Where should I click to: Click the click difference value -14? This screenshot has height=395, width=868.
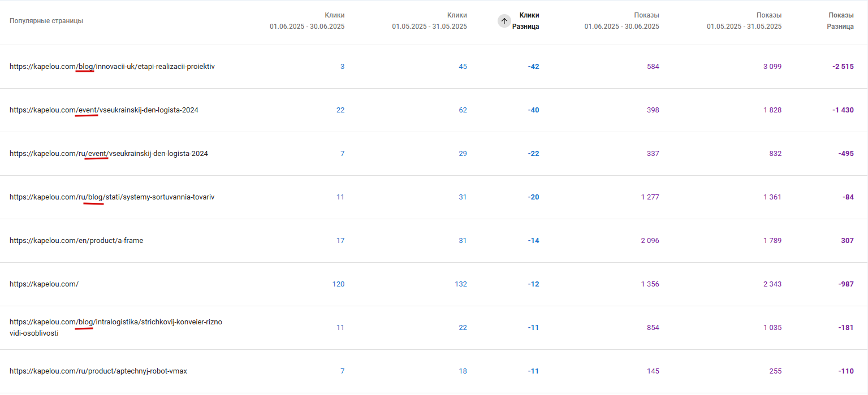pyautogui.click(x=533, y=241)
